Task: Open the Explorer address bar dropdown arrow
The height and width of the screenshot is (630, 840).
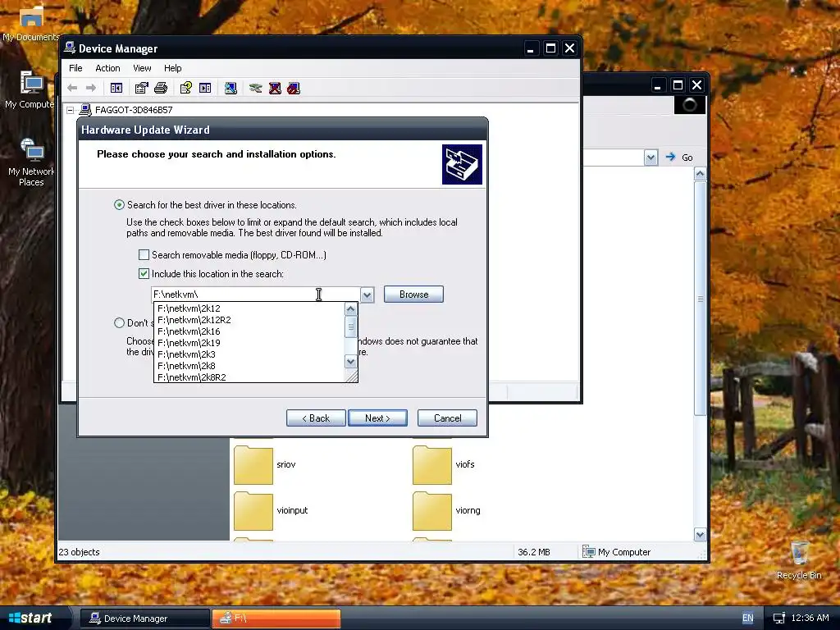Action: pos(651,157)
